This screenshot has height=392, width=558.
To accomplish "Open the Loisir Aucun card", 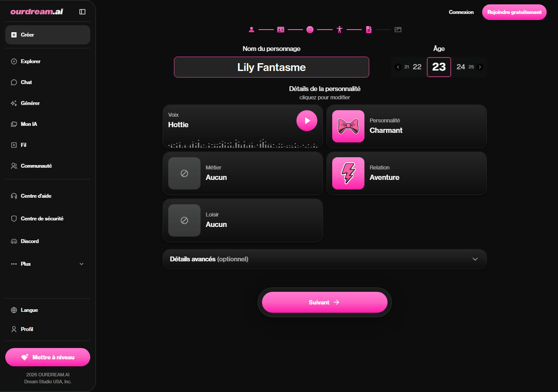I will pyautogui.click(x=243, y=220).
